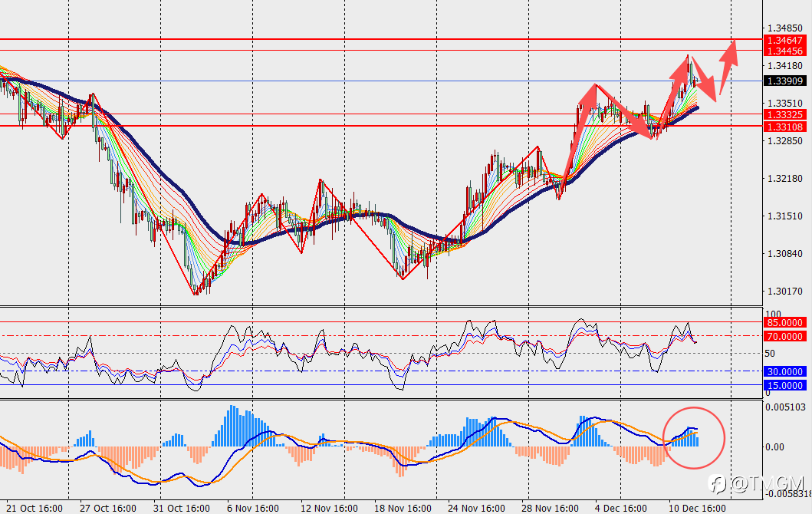Click the 1.32850 price axis label
This screenshot has width=812, height=514.
[785, 141]
